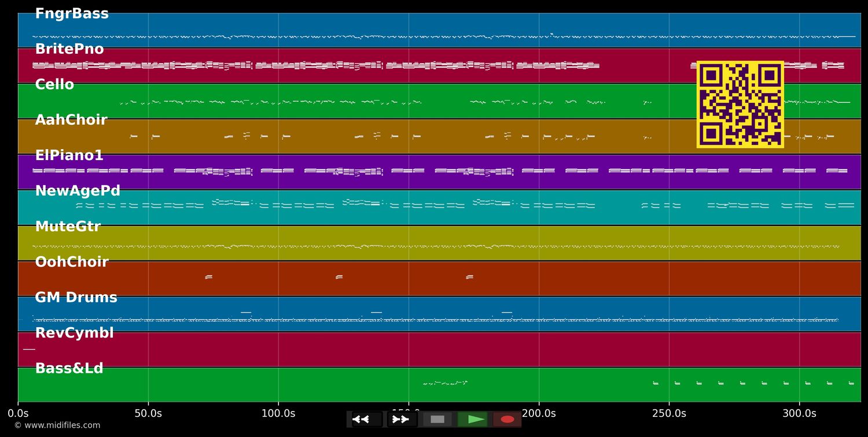Image resolution: width=868 pixels, height=437 pixels.
Task: Select the MuteGtr track label
Action: pyautogui.click(x=68, y=227)
